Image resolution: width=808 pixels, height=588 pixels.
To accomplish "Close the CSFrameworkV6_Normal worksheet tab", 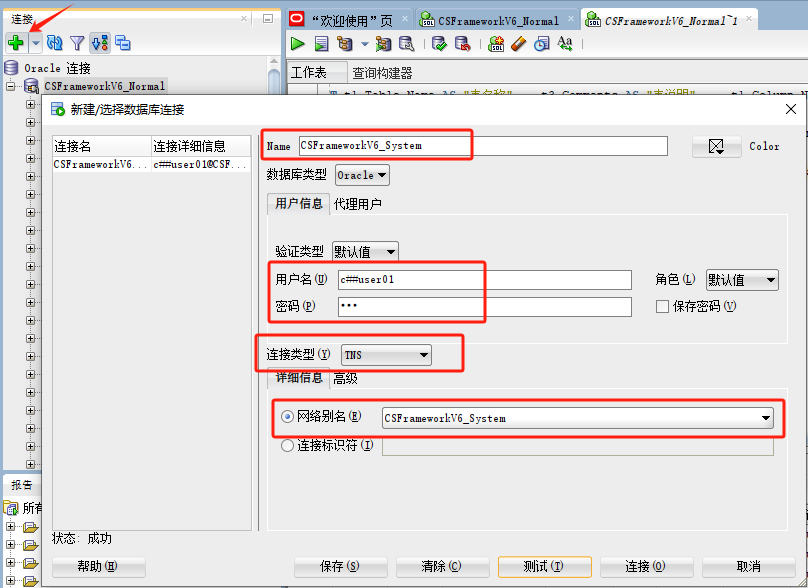I will [570, 20].
